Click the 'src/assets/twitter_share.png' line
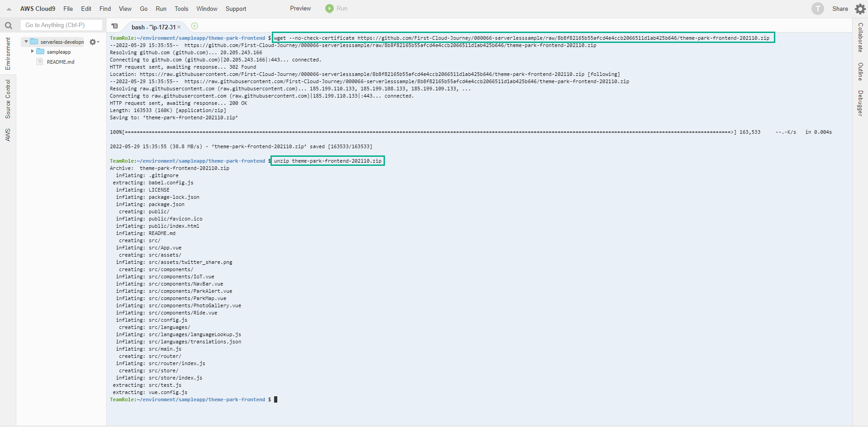 click(x=174, y=262)
